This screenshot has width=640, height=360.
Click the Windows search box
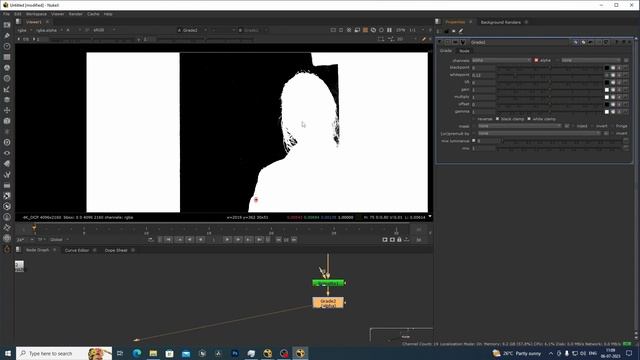tap(64, 353)
